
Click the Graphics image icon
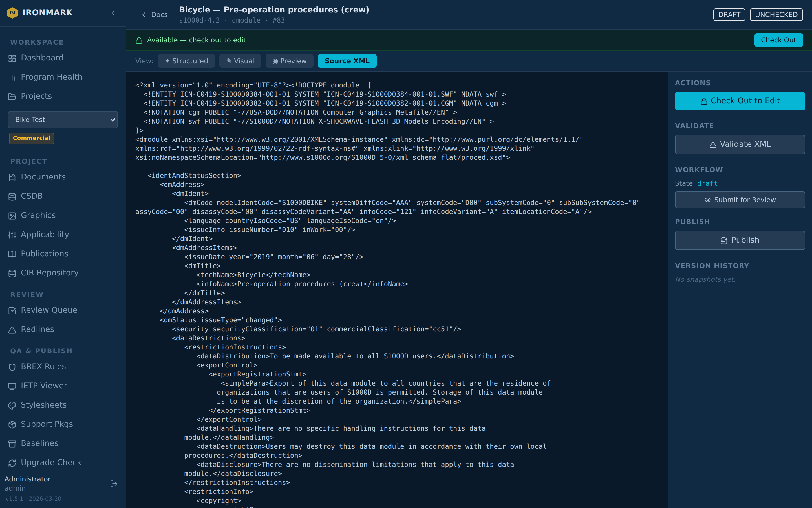tap(12, 216)
